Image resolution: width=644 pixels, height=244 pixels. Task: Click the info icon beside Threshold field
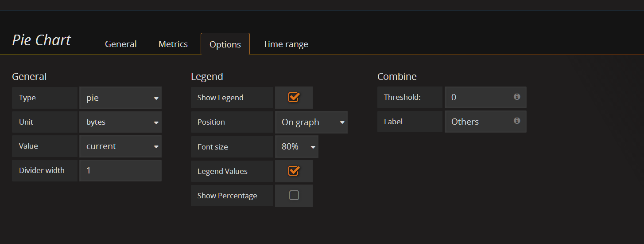[516, 97]
